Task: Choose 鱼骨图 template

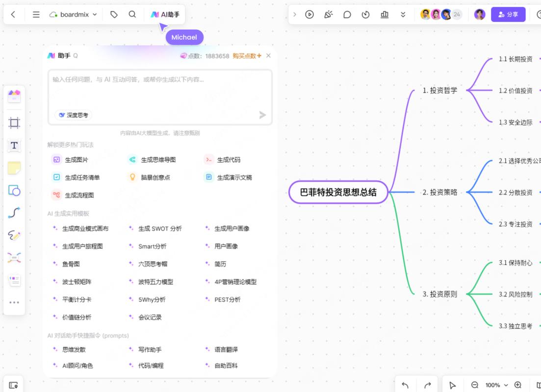Action: coord(67,264)
